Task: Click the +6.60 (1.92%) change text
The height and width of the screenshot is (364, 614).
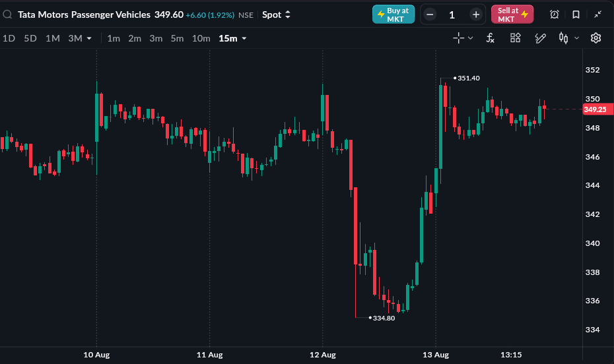Action: coord(210,15)
